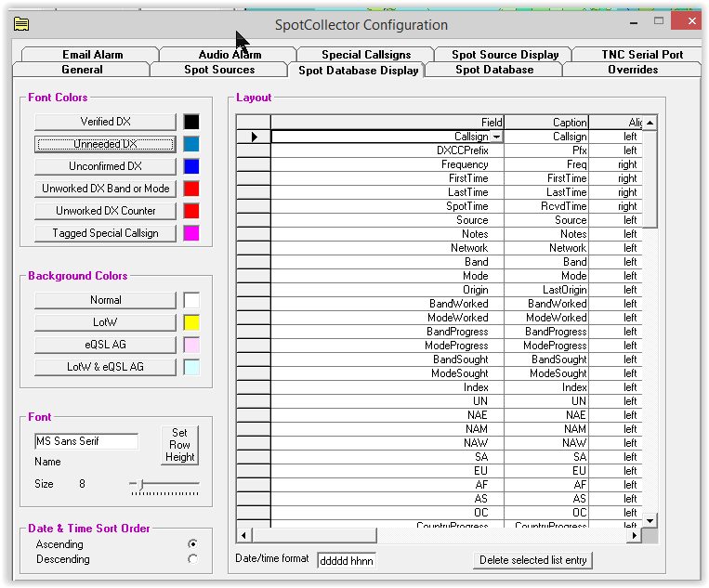Click the Unconfirmed DX button

pos(105,166)
